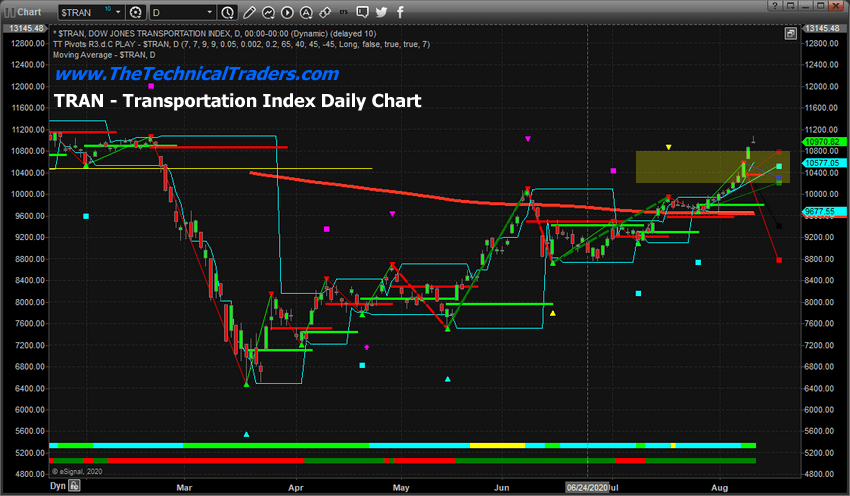
Task: Open the studies chart icon menu
Action: tap(268, 12)
